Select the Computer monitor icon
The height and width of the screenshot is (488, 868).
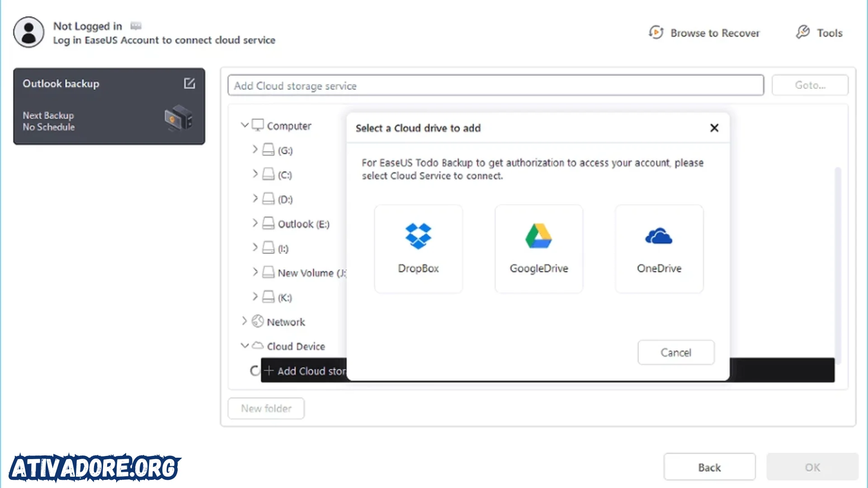(x=258, y=125)
